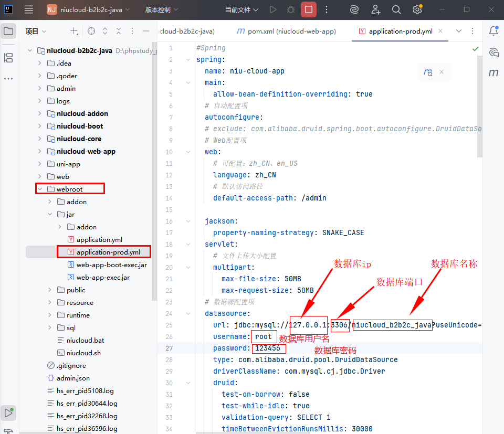Close the application-prod.yml tab

[440, 31]
